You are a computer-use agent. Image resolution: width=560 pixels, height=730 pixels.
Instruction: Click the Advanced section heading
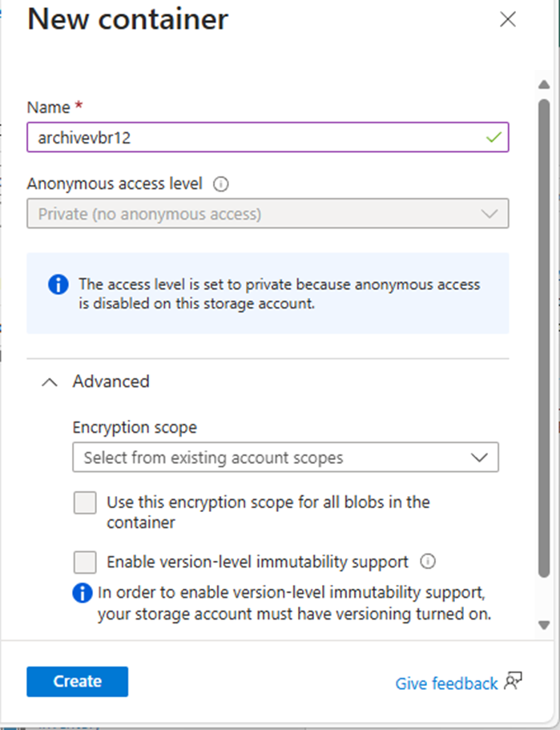111,381
